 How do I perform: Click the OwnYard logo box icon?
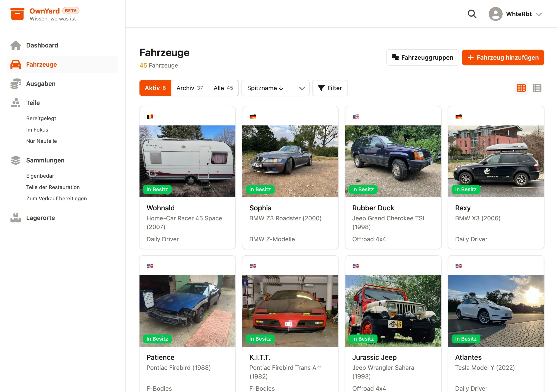[17, 14]
